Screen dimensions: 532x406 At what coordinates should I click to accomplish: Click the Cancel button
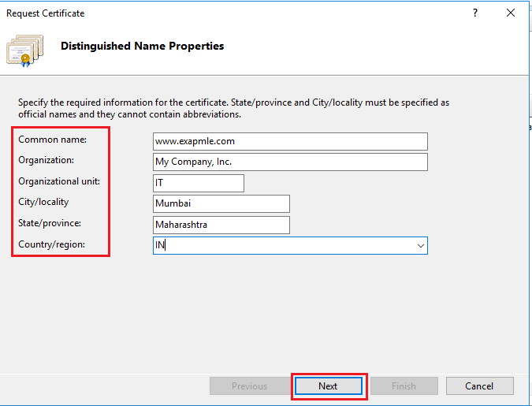479,386
